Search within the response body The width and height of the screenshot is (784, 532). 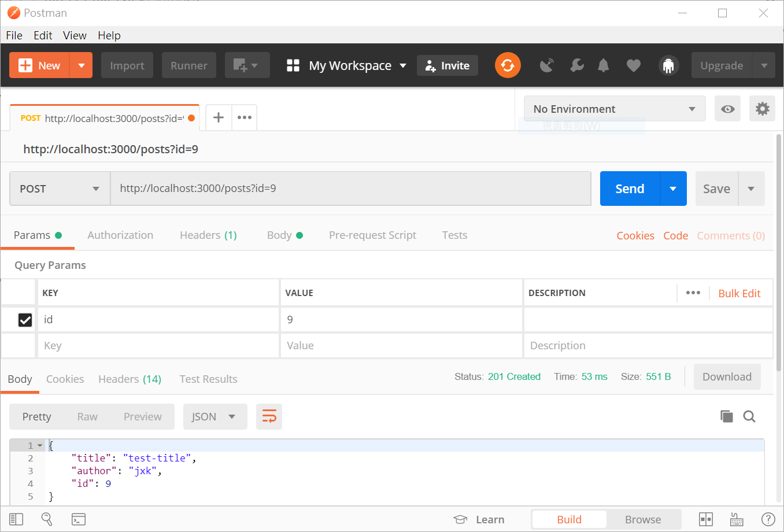tap(749, 416)
